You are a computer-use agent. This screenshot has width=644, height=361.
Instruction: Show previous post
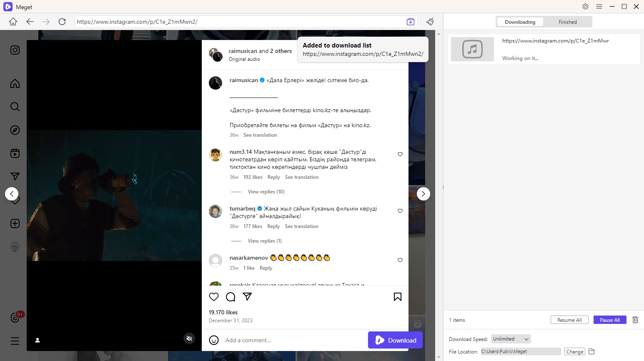(12, 194)
